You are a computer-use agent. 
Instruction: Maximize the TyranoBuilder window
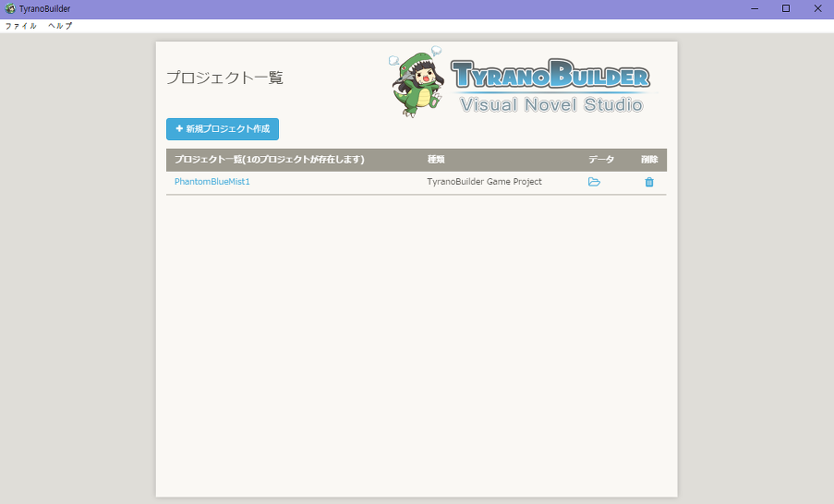786,8
